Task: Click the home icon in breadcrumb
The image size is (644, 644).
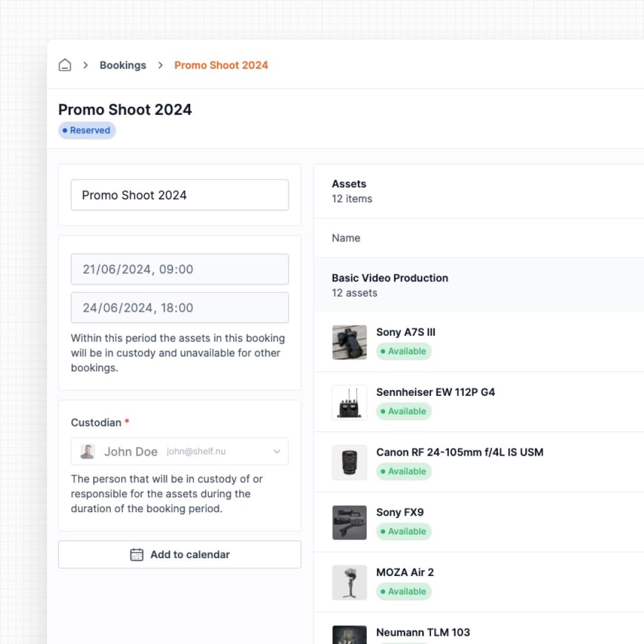Action: point(65,66)
